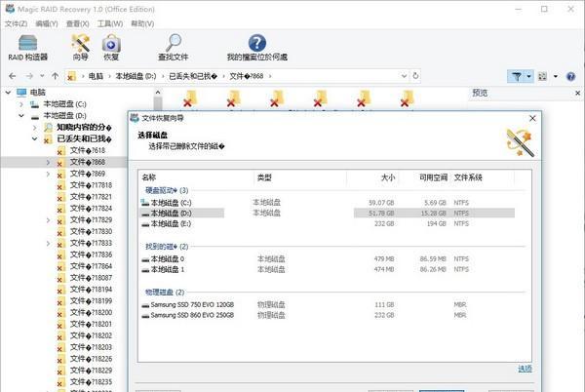
Task: Click the 51.78 GB size cell
Action: point(381,213)
